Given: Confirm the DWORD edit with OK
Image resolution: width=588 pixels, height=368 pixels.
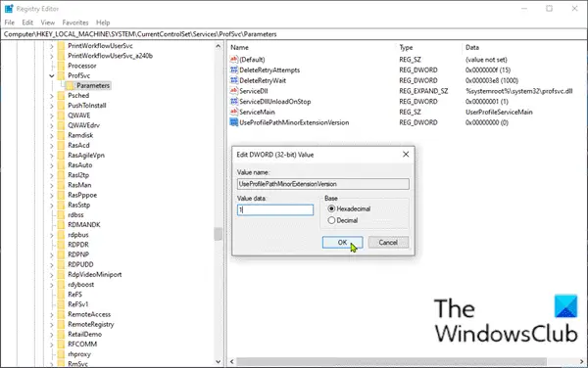Looking at the screenshot, I should [x=342, y=242].
